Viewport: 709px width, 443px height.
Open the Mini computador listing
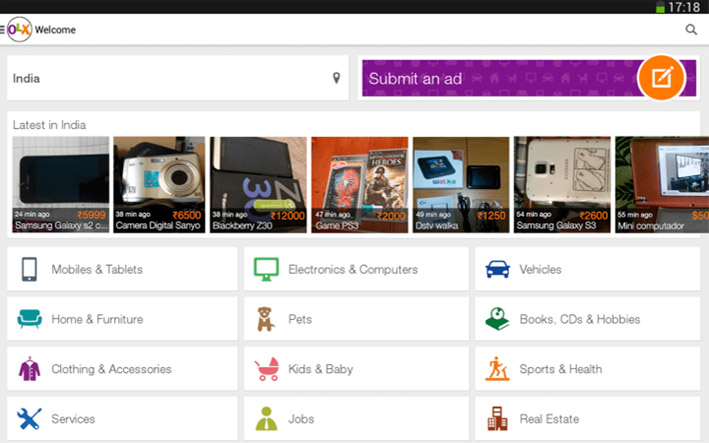pos(662,184)
